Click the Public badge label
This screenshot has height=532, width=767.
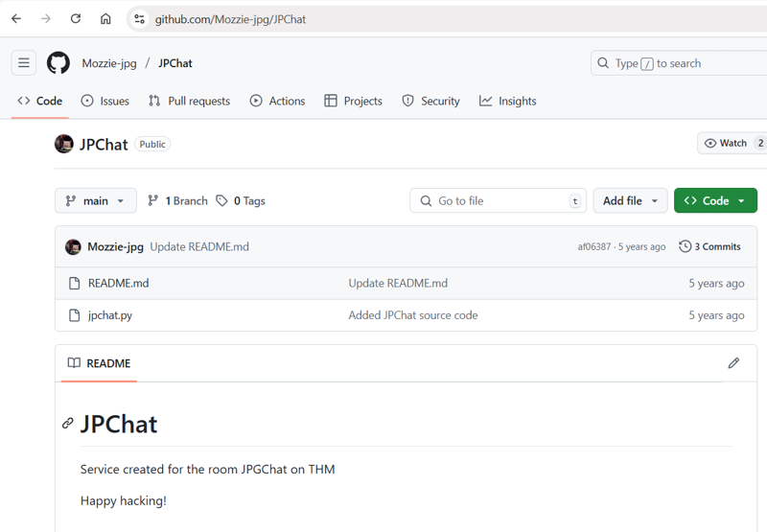coord(152,144)
